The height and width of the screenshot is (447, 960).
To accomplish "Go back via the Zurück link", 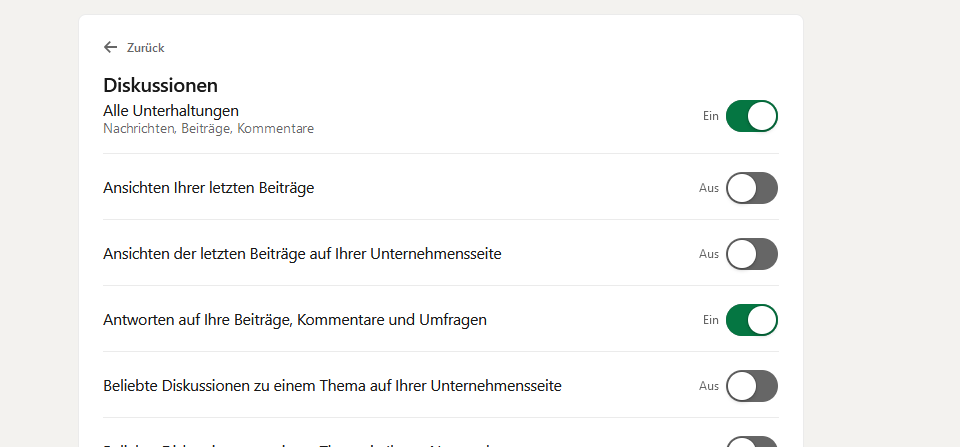I will [x=145, y=48].
